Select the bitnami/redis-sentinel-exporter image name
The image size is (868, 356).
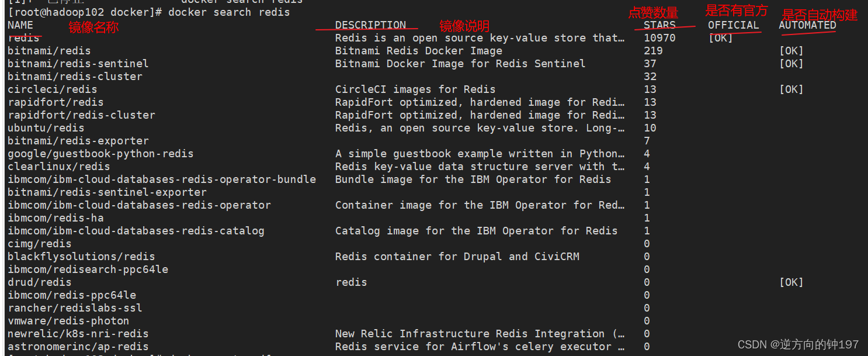coord(107,192)
